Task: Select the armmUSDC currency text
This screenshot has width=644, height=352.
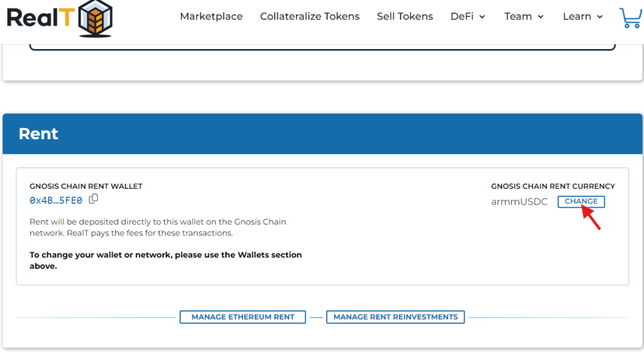Action: click(x=519, y=202)
